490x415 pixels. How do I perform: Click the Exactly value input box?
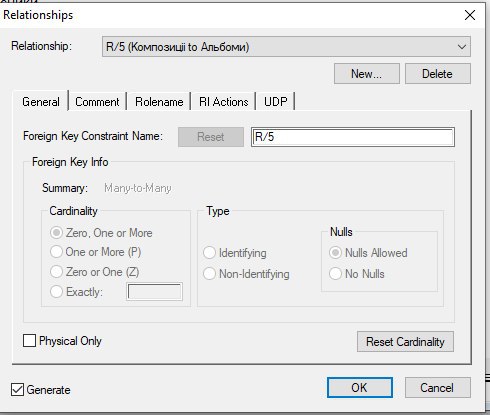pyautogui.click(x=154, y=292)
